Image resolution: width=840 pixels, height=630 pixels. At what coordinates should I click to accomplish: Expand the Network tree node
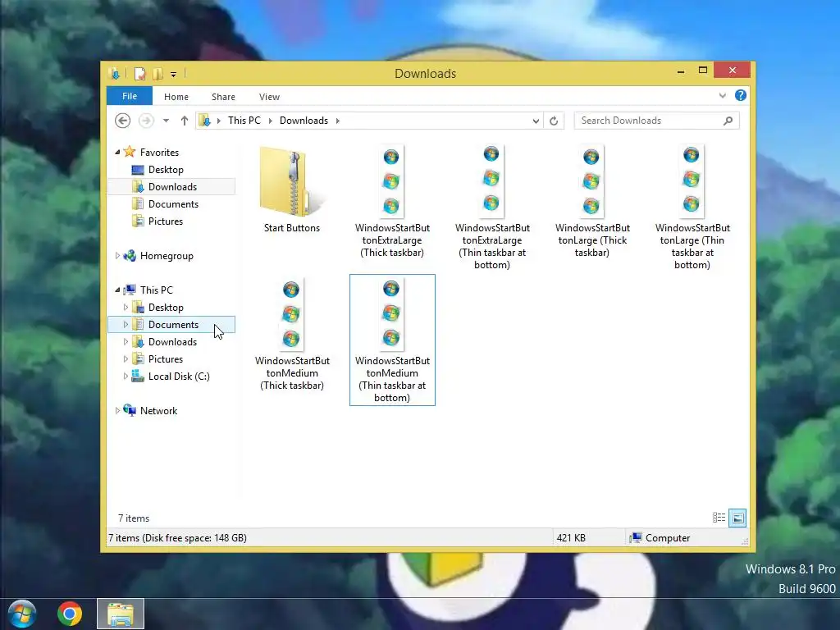[117, 410]
